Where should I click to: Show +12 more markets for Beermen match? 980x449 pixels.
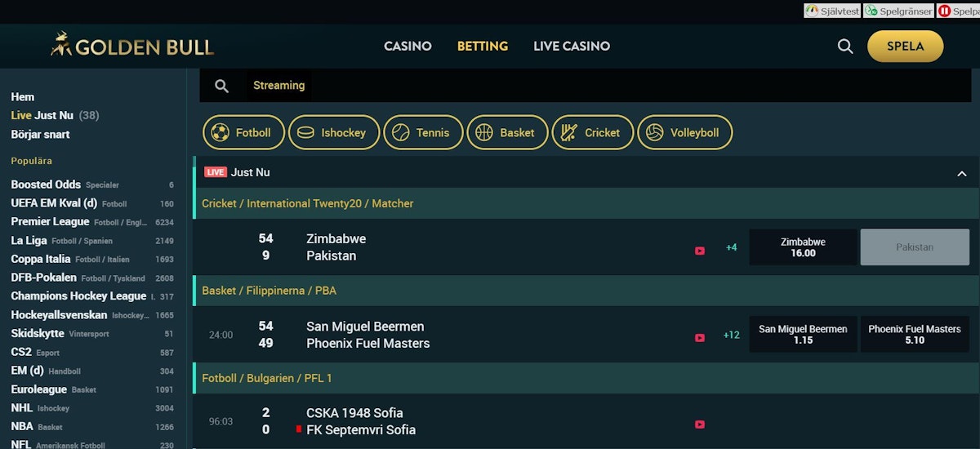(x=731, y=335)
